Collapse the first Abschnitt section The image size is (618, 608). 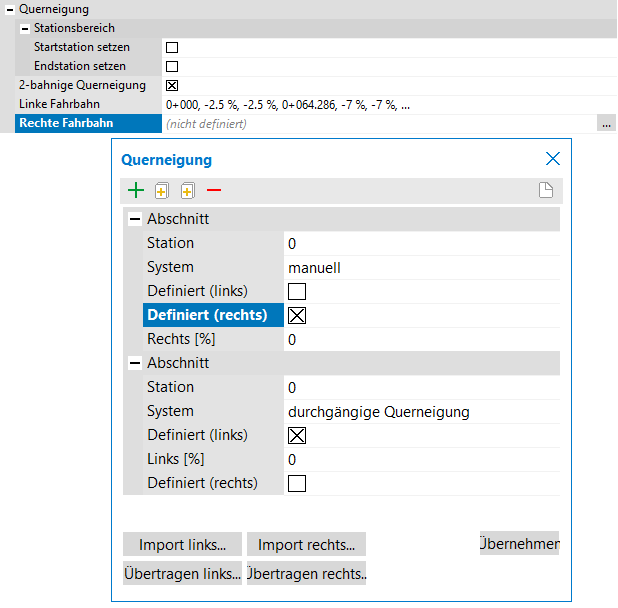[134, 219]
